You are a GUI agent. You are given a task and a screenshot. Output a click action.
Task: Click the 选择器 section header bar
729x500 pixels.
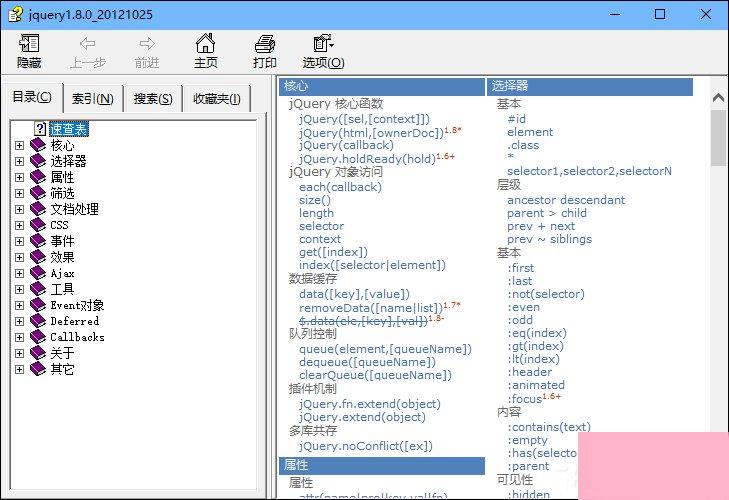click(590, 86)
